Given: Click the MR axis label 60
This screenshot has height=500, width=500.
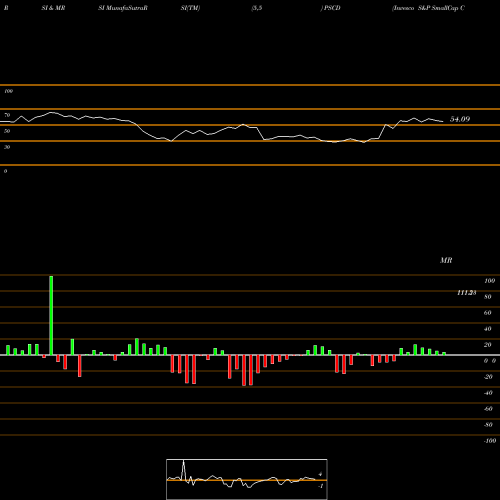Looking at the screenshot, I should pos(488,313).
